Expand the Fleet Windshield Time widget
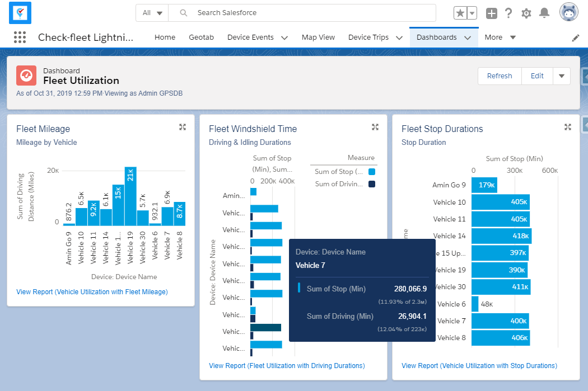Viewport: 588px width, 391px height. [375, 127]
